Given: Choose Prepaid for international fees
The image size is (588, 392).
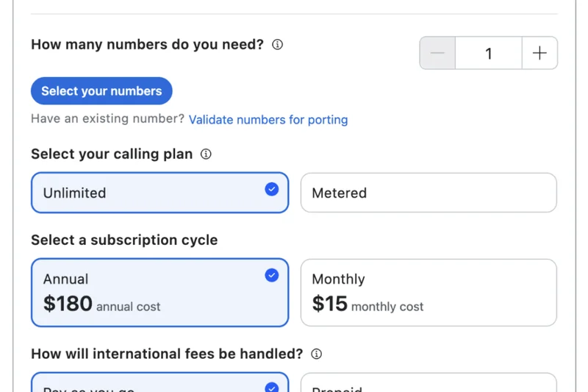Looking at the screenshot, I should (x=429, y=384).
